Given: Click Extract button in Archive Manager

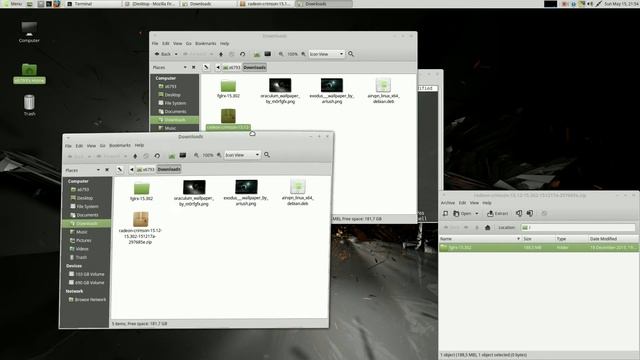Looking at the screenshot, I should pyautogui.click(x=498, y=213).
